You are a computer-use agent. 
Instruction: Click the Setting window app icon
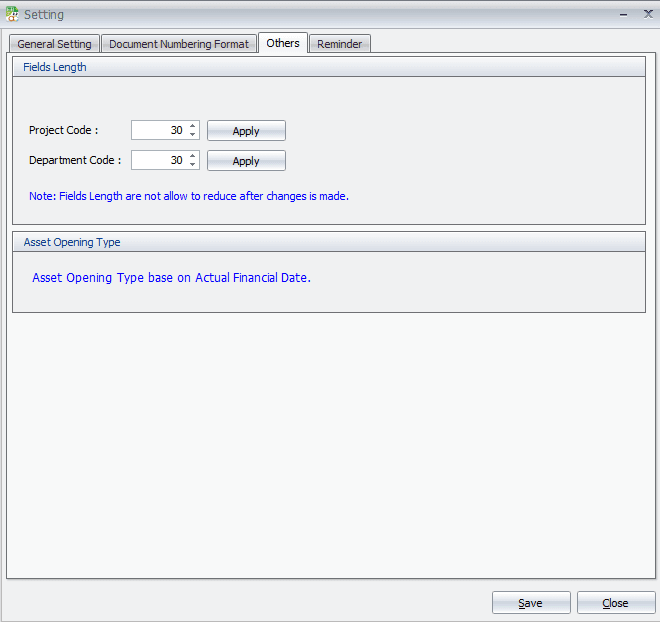(x=12, y=14)
